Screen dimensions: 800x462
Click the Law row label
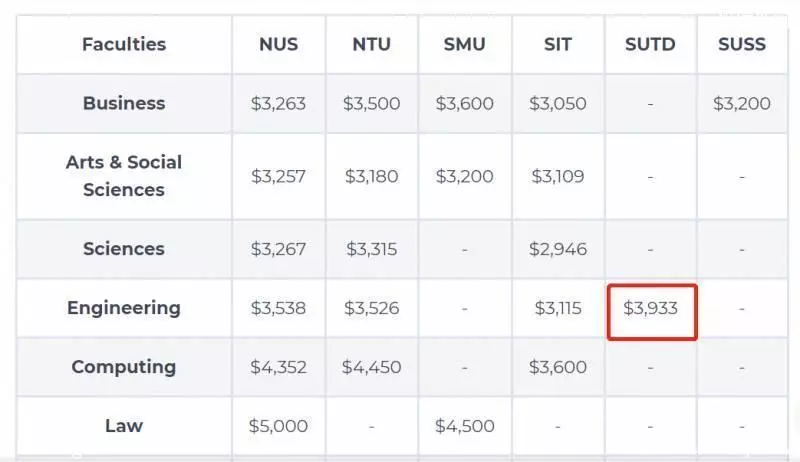(124, 425)
